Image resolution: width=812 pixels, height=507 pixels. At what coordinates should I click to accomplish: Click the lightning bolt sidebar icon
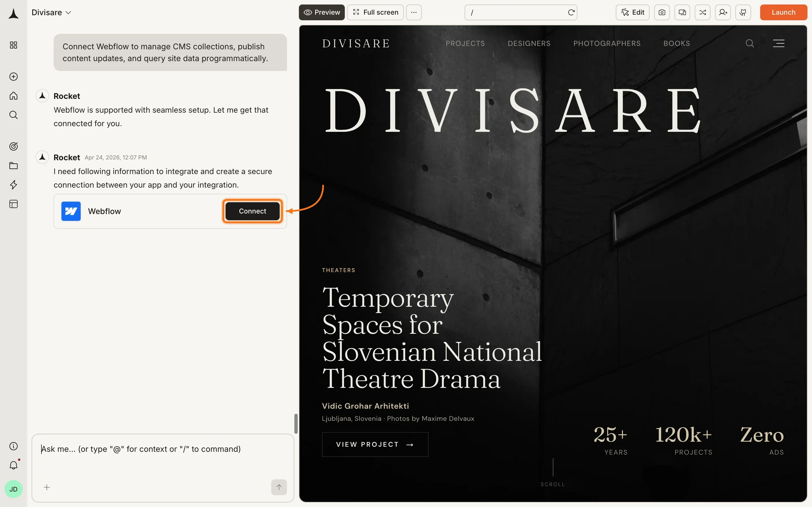point(14,185)
